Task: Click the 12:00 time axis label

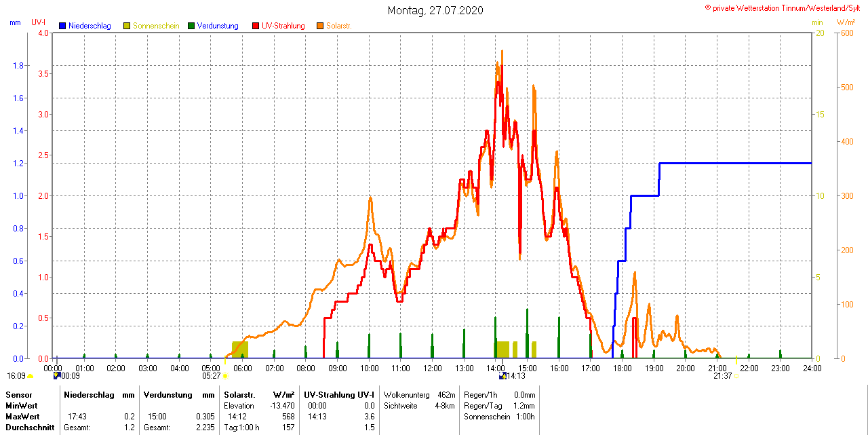Action: point(432,368)
